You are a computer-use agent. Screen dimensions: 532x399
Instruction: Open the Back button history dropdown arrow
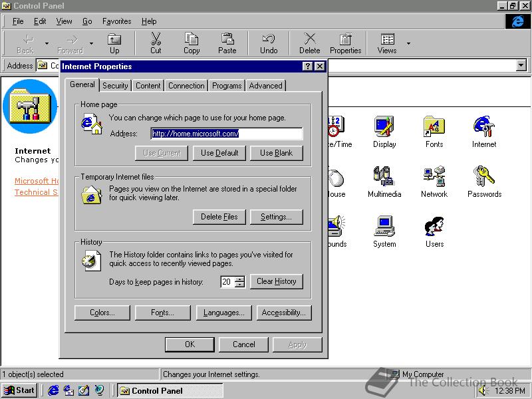coord(47,43)
